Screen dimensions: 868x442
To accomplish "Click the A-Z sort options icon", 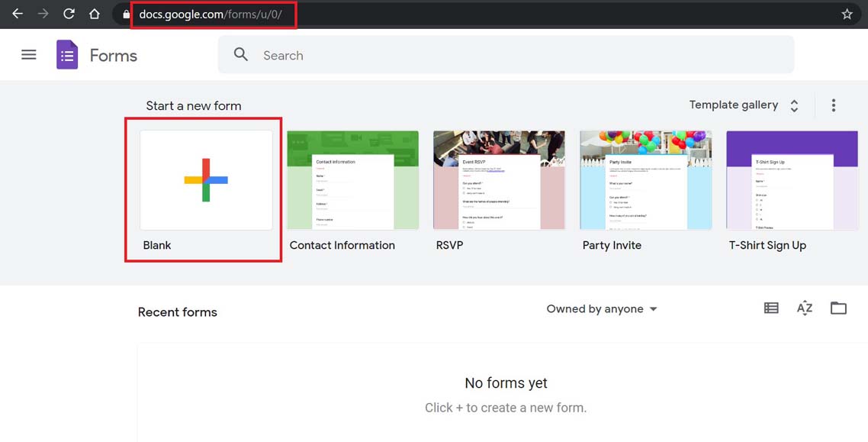I will pyautogui.click(x=804, y=308).
